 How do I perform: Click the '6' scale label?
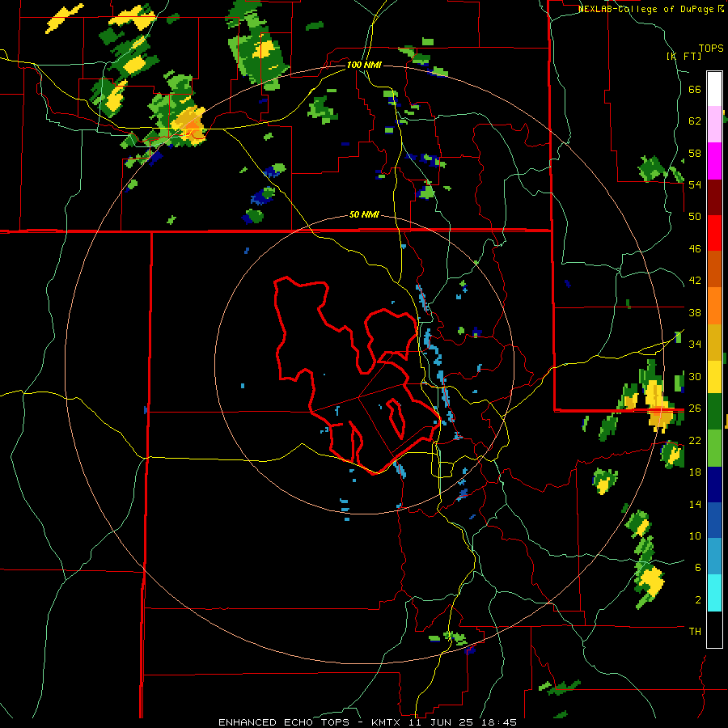pos(698,568)
